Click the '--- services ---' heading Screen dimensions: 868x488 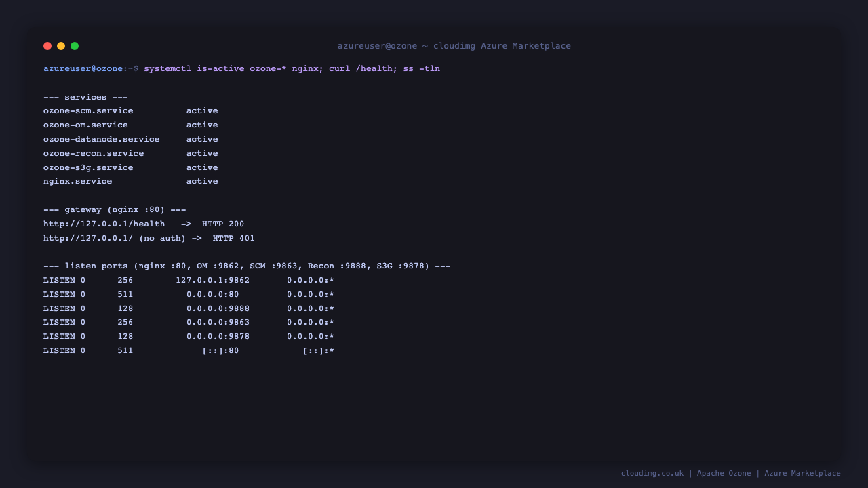point(85,97)
